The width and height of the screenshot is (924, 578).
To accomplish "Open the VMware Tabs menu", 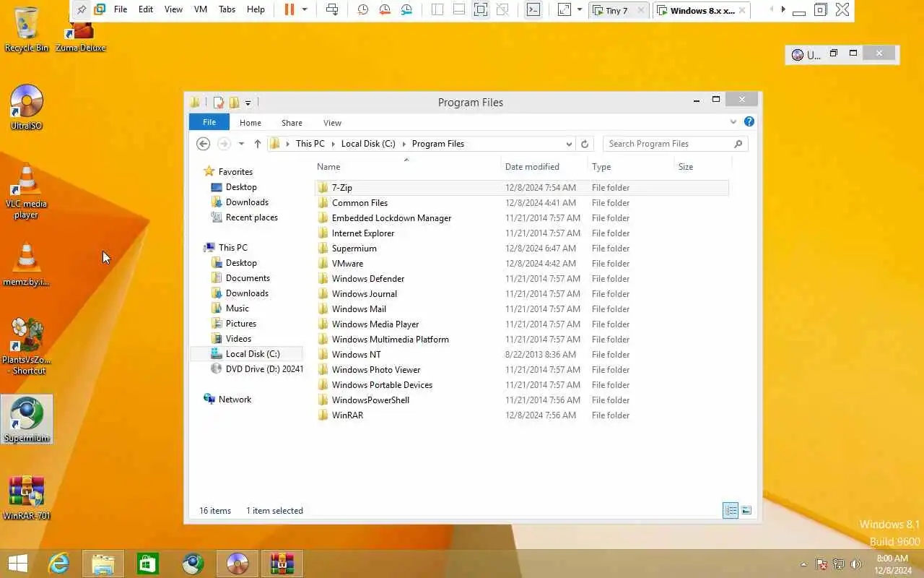I will [227, 9].
